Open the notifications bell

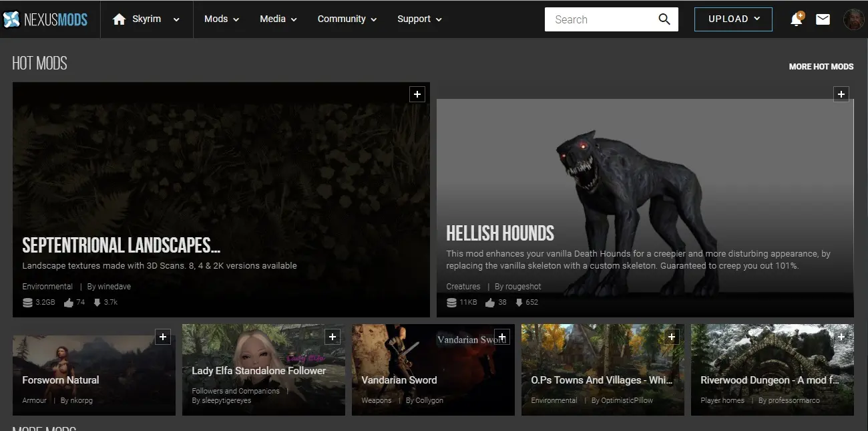796,19
